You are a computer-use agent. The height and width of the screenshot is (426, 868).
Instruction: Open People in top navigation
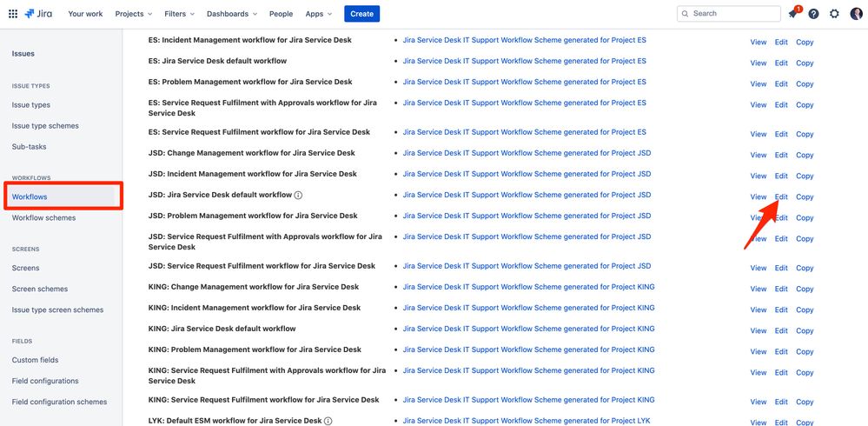[x=282, y=14]
